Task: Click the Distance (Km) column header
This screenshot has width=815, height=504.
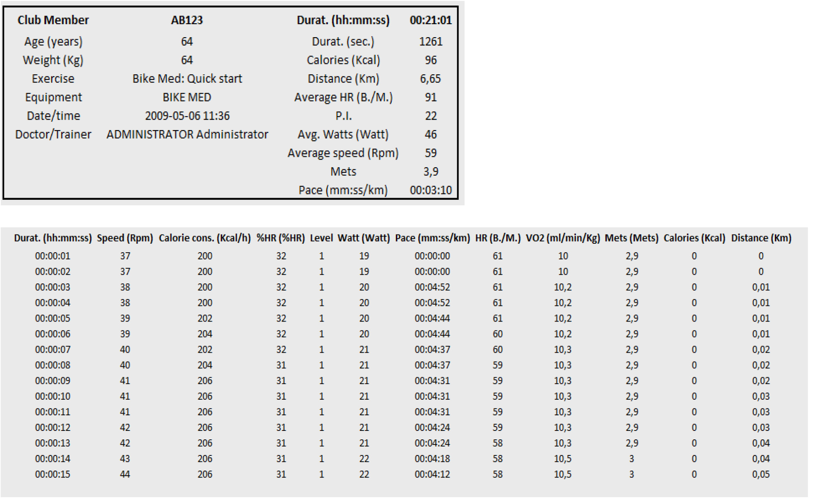Action: tap(761, 238)
